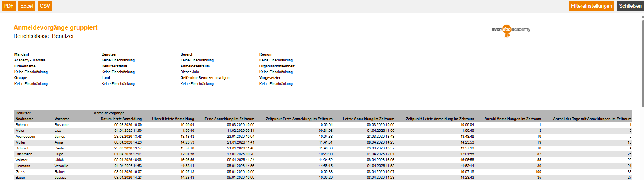Select the last name Gross

20,172
